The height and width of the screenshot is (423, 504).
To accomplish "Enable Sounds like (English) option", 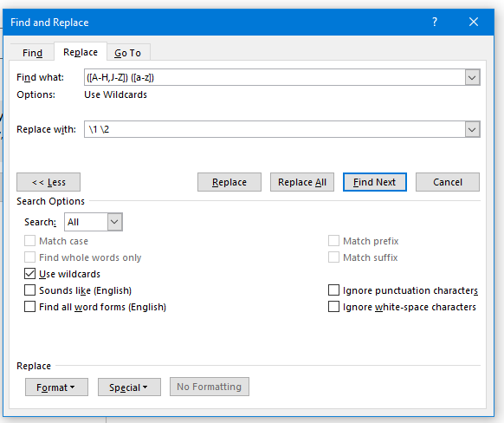I will point(30,290).
